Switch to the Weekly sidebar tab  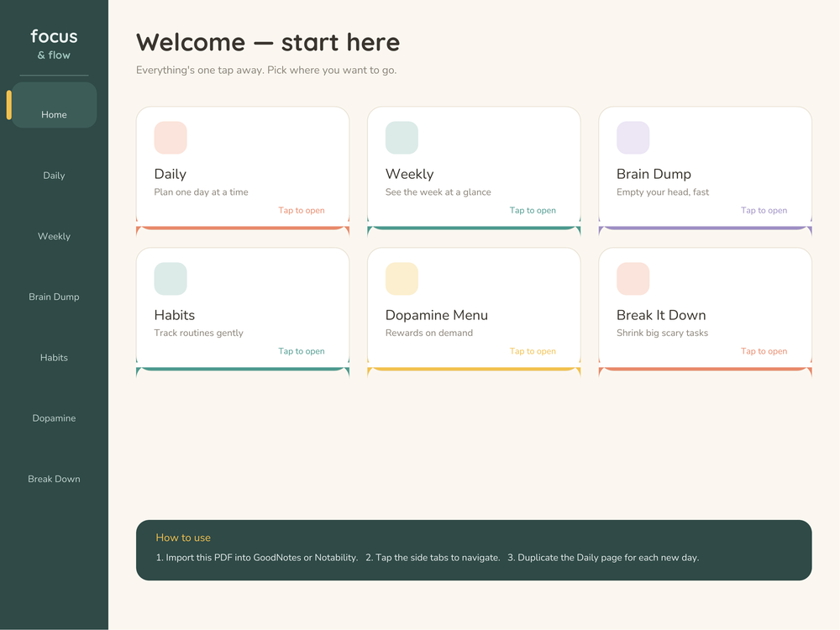(x=54, y=236)
